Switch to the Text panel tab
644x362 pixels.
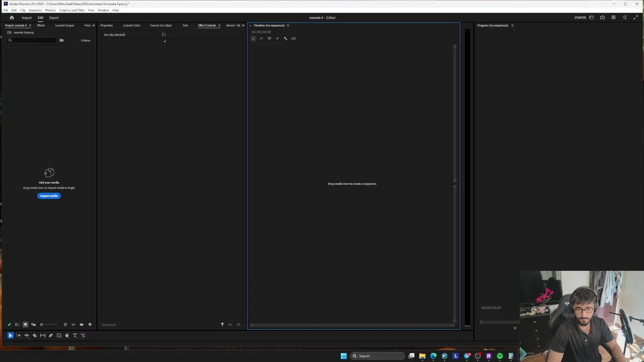pos(185,25)
